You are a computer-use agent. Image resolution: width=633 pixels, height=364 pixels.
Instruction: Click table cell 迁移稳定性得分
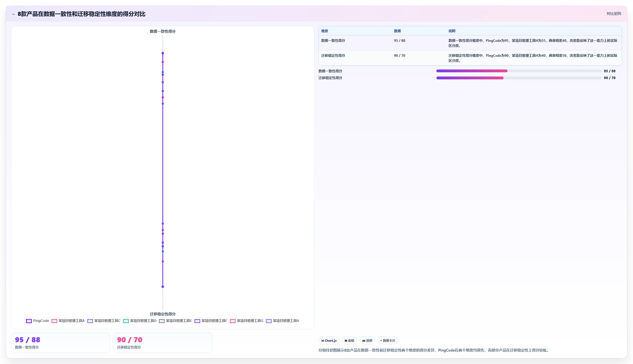click(x=333, y=56)
